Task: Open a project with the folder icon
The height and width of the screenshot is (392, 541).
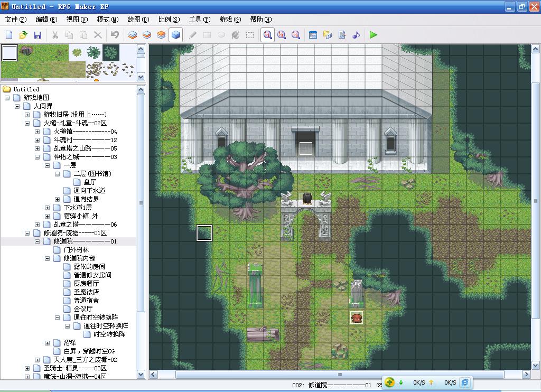Action: point(23,35)
